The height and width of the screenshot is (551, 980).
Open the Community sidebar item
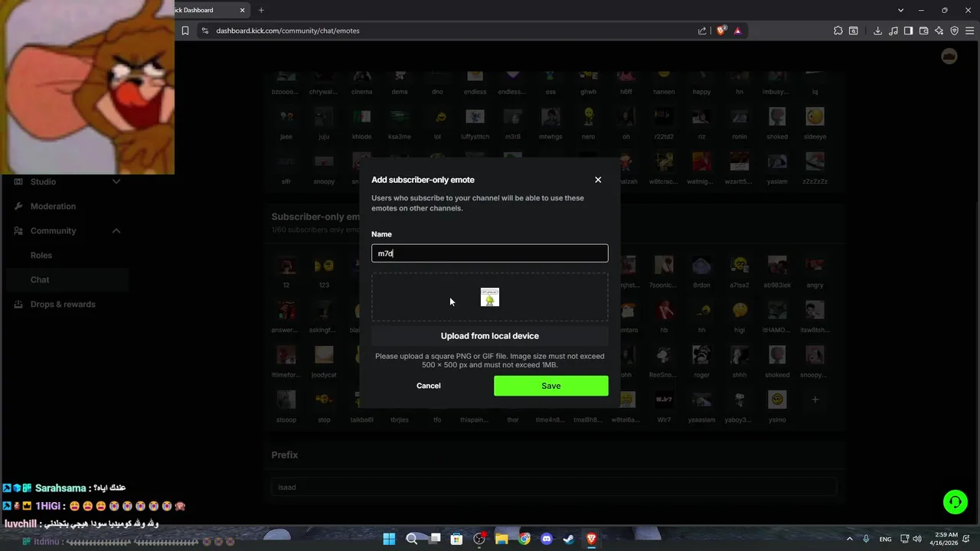pos(53,230)
